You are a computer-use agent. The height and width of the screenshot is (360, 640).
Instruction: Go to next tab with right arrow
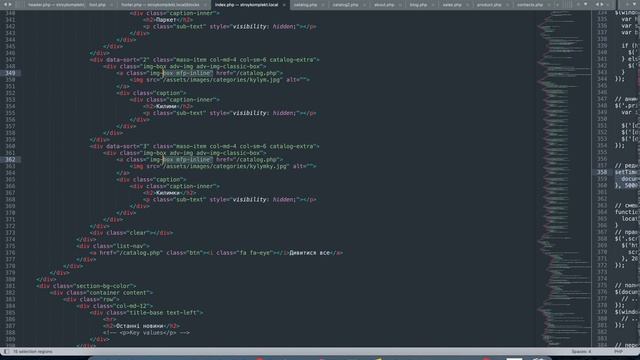(x=10, y=4)
